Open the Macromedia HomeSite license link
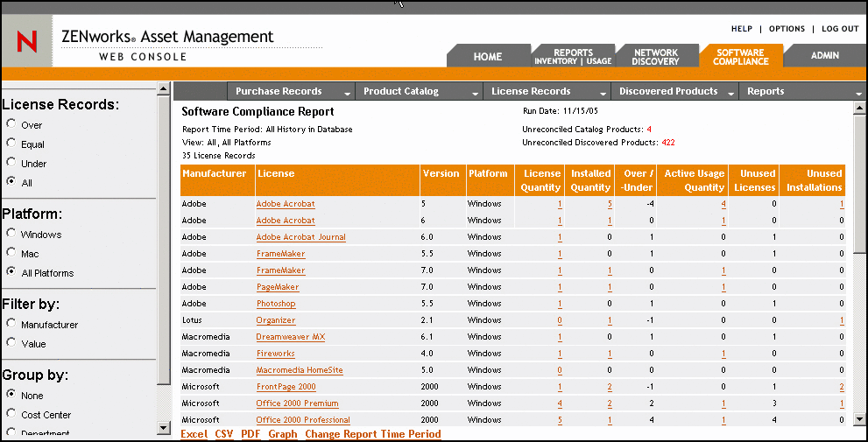868x442 pixels. [300, 369]
